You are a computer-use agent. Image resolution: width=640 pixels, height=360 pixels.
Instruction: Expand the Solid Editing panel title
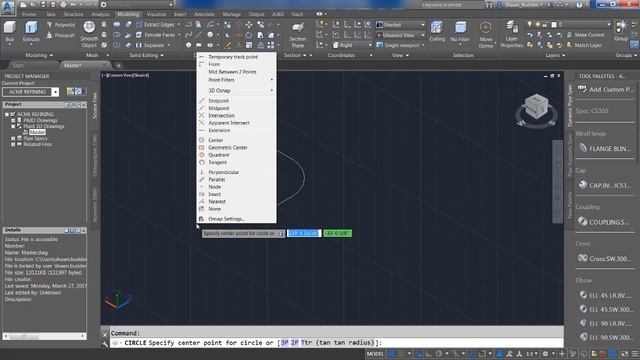click(x=146, y=55)
